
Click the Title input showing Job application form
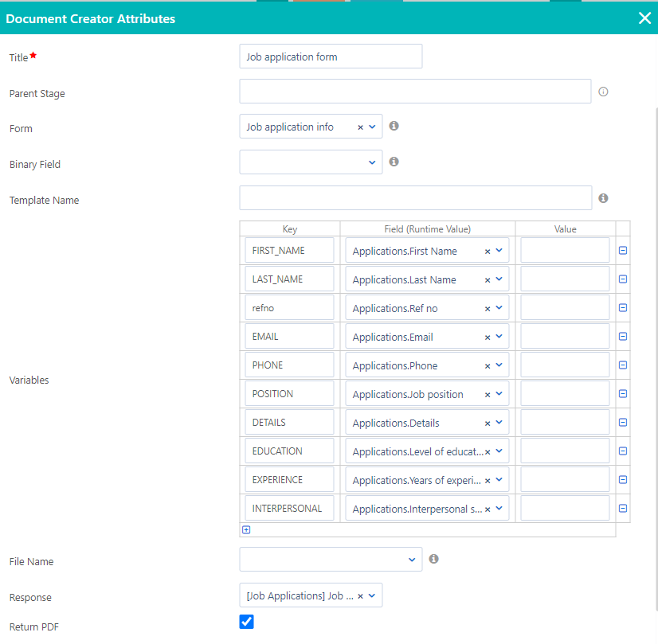tap(330, 56)
